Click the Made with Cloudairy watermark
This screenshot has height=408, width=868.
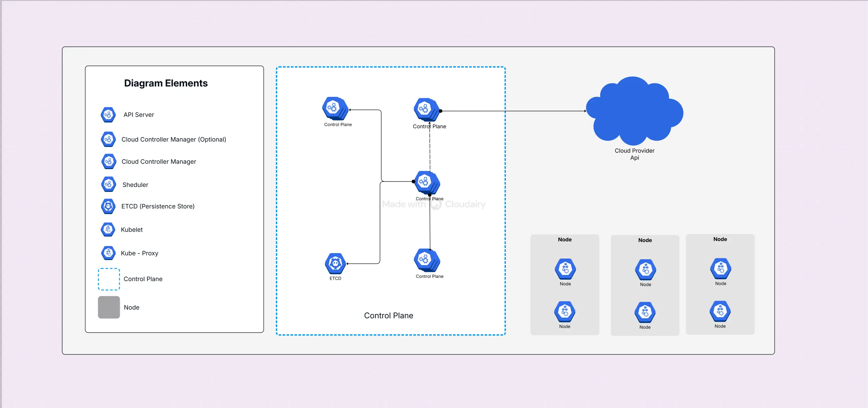(x=433, y=204)
